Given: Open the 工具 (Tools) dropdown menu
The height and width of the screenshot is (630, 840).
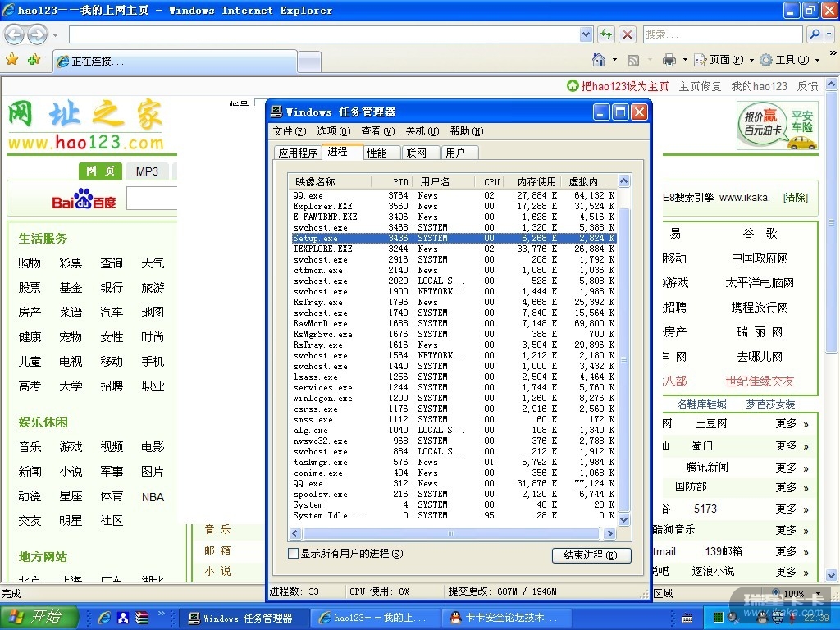Looking at the screenshot, I should (791, 60).
